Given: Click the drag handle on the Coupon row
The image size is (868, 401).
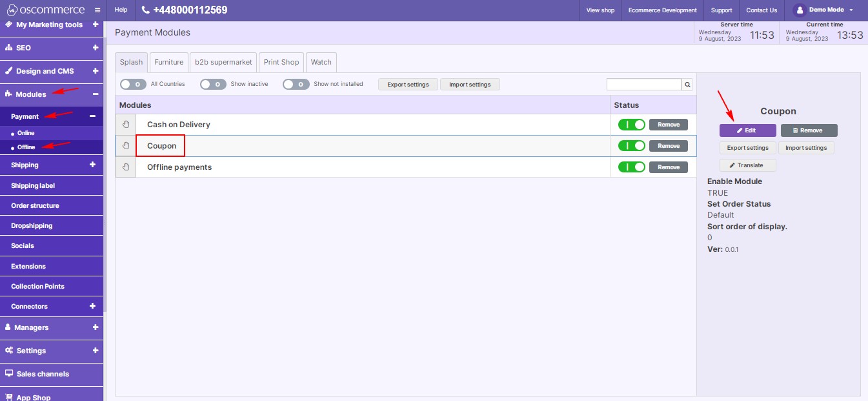Looking at the screenshot, I should click(126, 145).
